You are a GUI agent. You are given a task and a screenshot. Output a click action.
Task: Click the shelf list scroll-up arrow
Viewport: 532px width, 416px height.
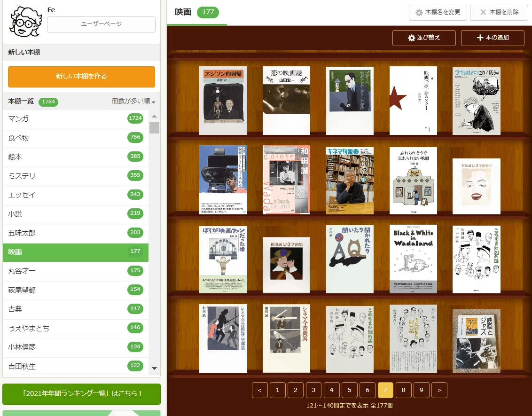click(x=154, y=117)
